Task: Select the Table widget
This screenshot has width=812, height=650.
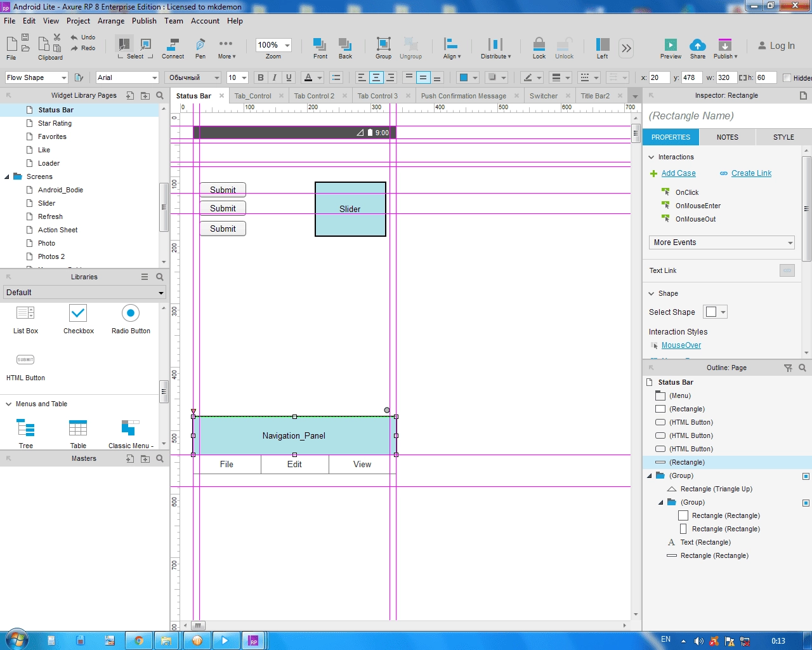Action: [x=78, y=433]
